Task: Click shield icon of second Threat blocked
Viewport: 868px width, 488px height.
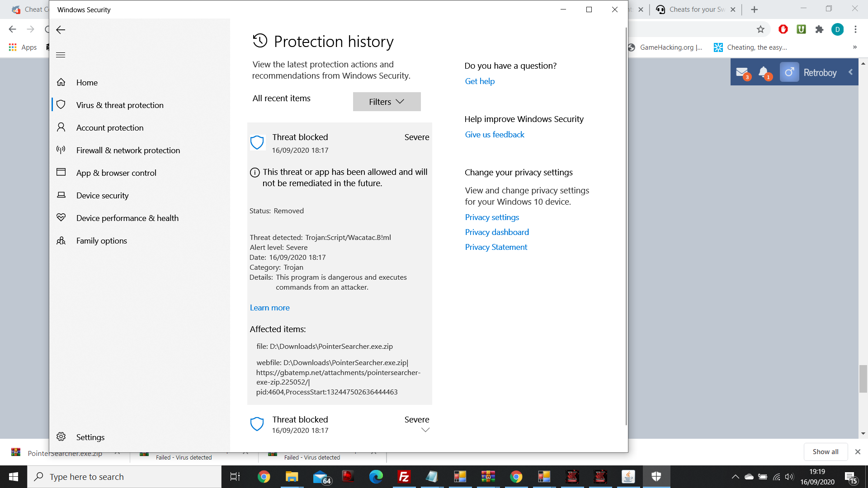Action: coord(257,424)
